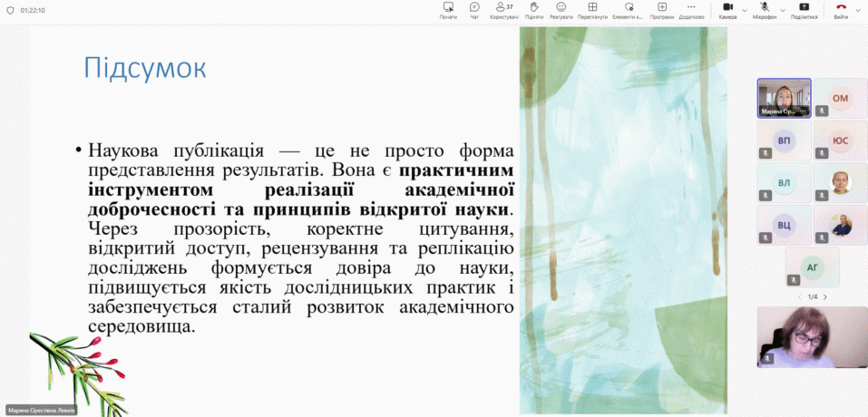Go to next participants page arrow
868x417 pixels.
(825, 296)
